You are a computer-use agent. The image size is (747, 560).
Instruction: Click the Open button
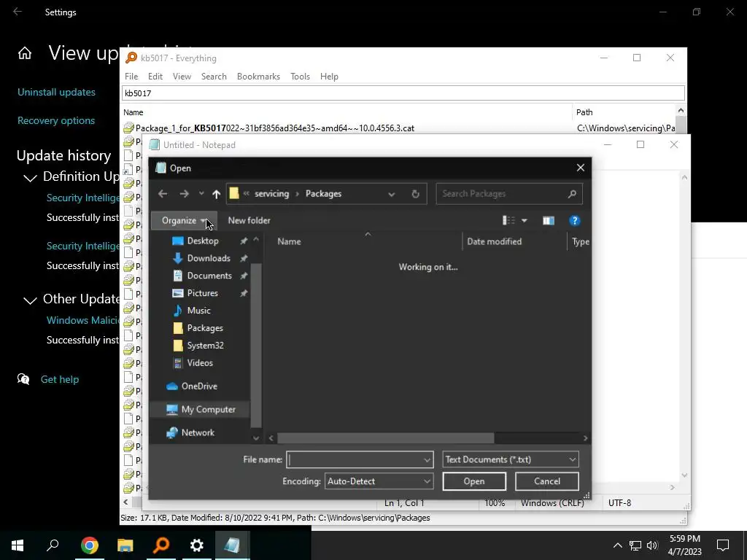pos(474,481)
